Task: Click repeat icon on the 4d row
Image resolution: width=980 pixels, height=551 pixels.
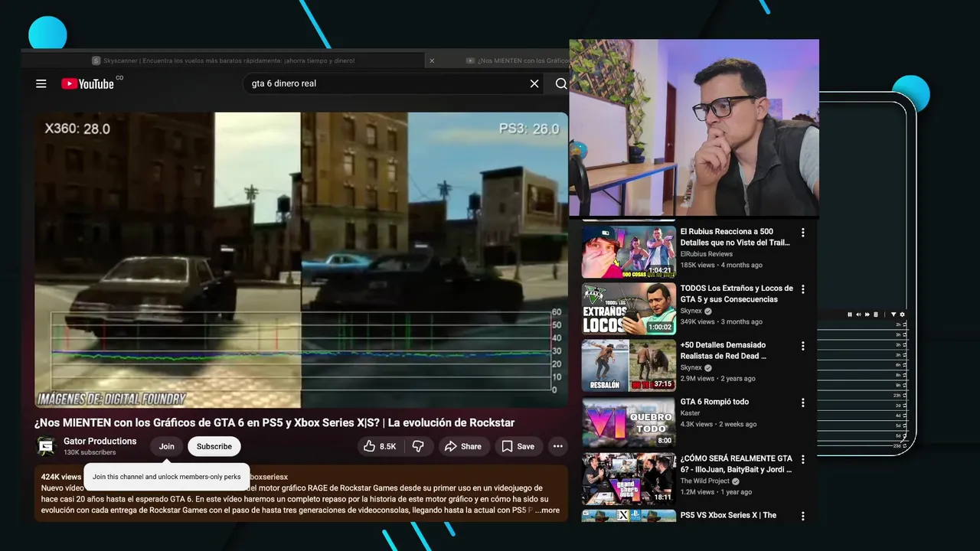Action: click(905, 416)
